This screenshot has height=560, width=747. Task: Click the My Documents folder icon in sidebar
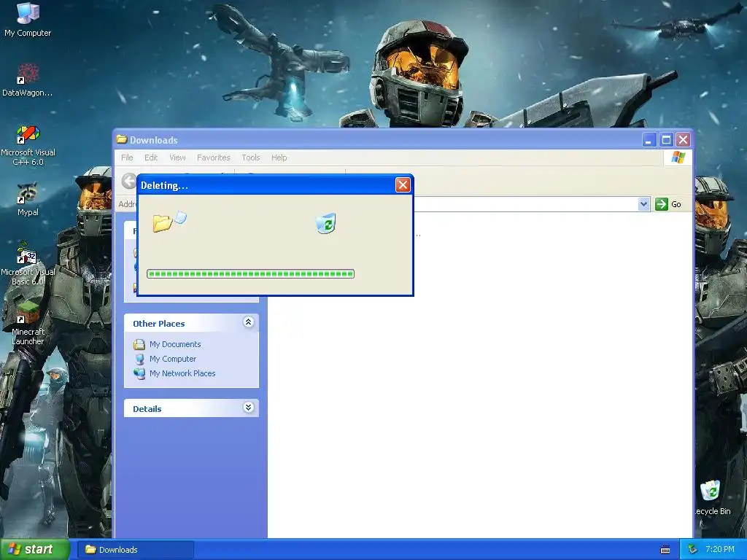(139, 344)
